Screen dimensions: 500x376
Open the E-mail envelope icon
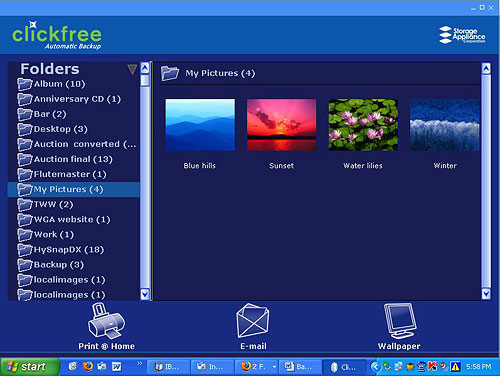tap(253, 321)
